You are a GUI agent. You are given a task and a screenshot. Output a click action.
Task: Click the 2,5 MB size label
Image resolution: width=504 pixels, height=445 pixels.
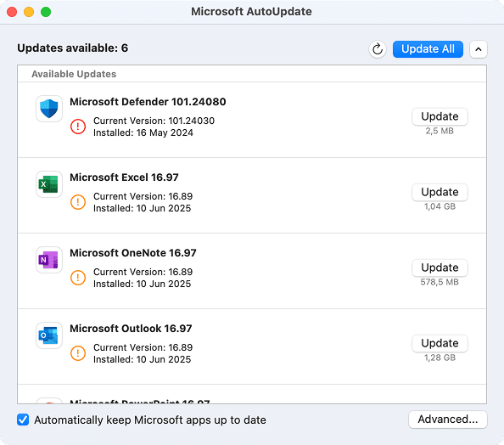[440, 131]
